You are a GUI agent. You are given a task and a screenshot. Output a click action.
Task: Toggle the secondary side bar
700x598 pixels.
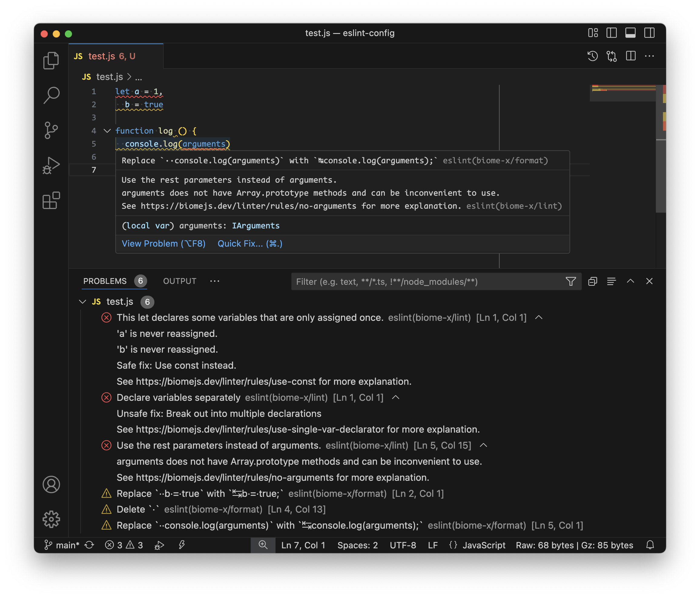649,33
